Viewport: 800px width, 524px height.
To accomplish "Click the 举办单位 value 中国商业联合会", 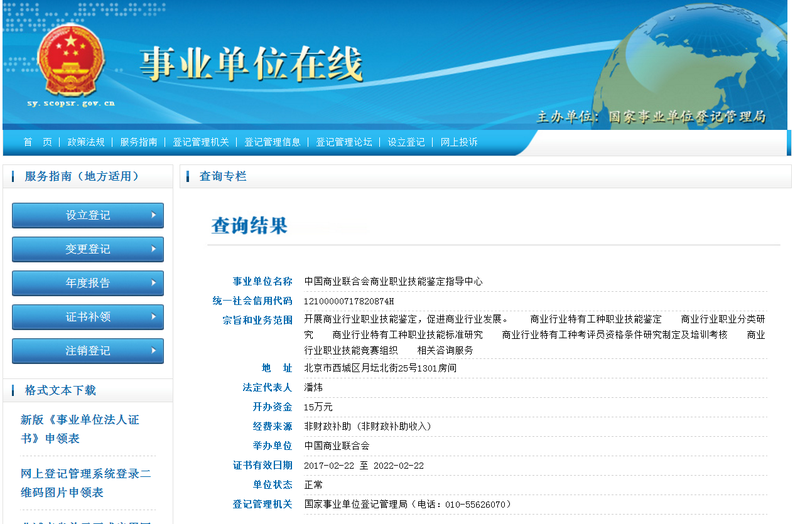I will pyautogui.click(x=337, y=446).
